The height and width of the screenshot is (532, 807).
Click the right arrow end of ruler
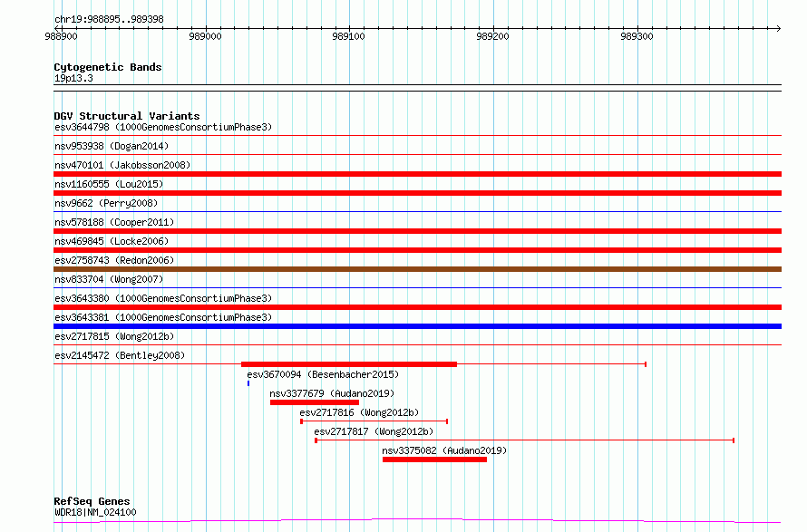778,28
